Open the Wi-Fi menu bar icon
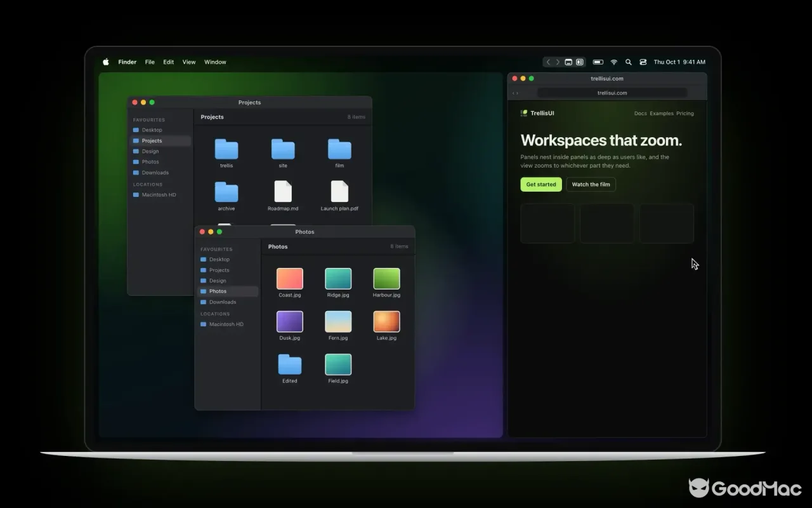The width and height of the screenshot is (812, 508). point(614,62)
